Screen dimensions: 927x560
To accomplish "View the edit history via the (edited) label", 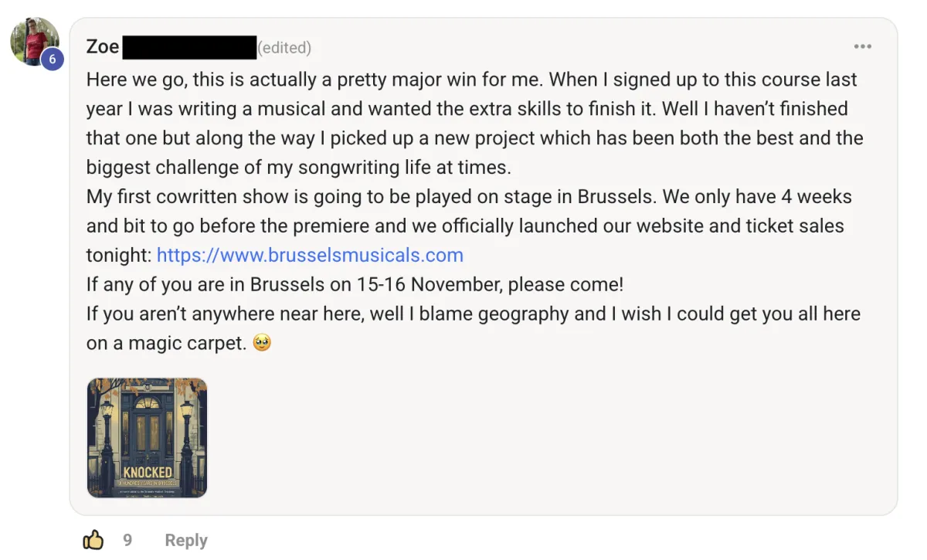I will 284,48.
